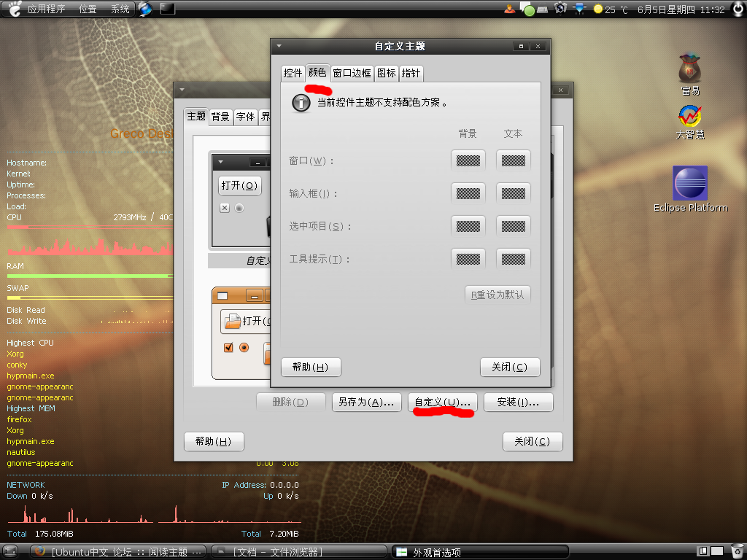This screenshot has height=560, width=747.
Task: Open the chat bubble status icon
Action: pyautogui.click(x=527, y=9)
